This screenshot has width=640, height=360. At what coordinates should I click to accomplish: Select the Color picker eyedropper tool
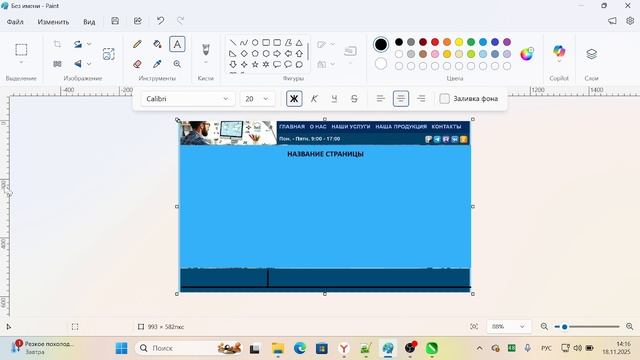pos(157,64)
